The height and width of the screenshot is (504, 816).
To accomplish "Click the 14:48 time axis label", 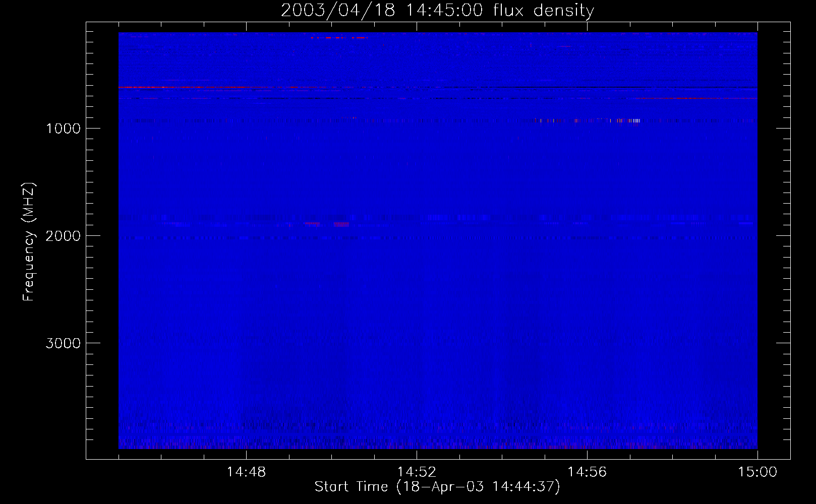I will point(246,472).
